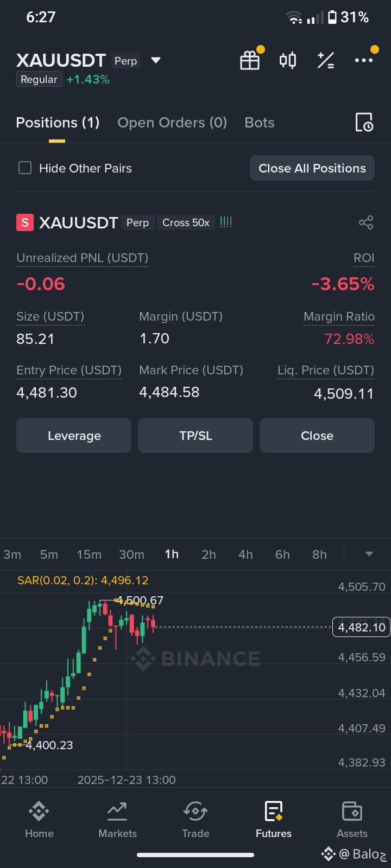391x868 pixels.
Task: Tap the Close All Positions button
Action: click(x=312, y=168)
